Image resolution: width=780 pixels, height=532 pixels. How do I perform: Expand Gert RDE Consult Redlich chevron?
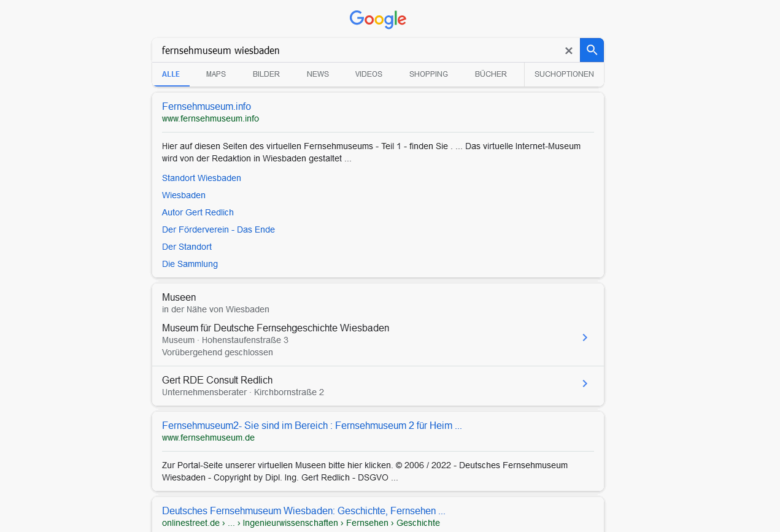(x=585, y=384)
